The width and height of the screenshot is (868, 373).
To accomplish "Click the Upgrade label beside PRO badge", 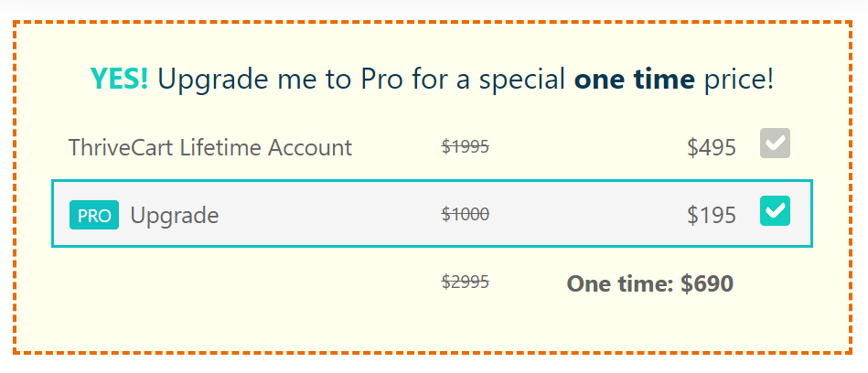I will [175, 216].
